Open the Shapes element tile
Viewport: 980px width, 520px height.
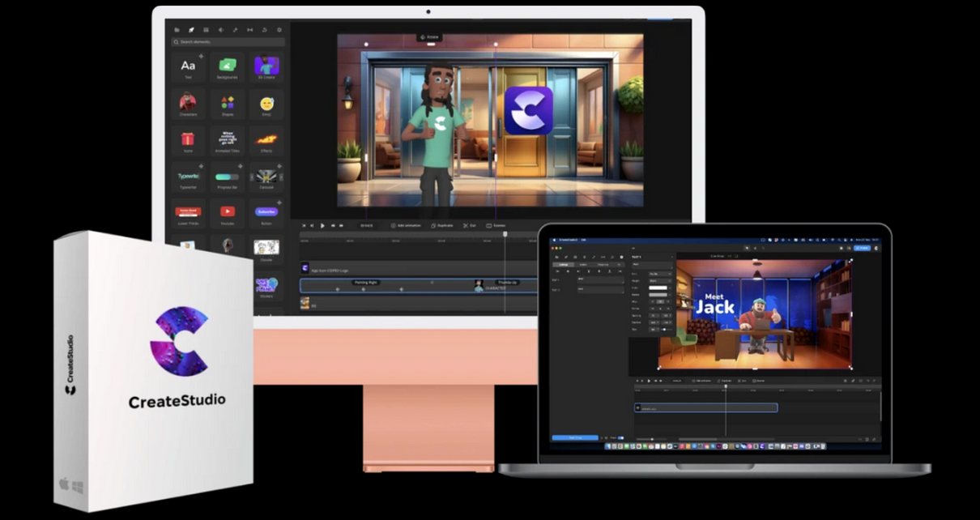point(228,104)
